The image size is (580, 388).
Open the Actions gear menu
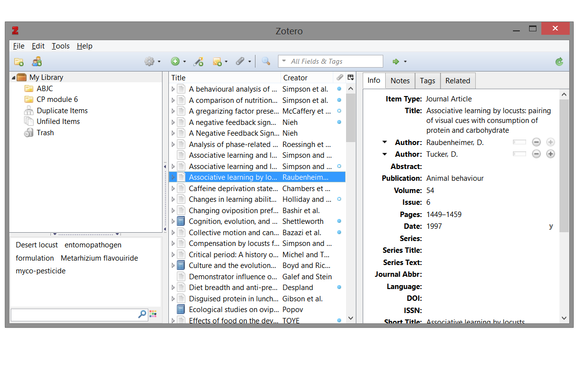pos(149,61)
